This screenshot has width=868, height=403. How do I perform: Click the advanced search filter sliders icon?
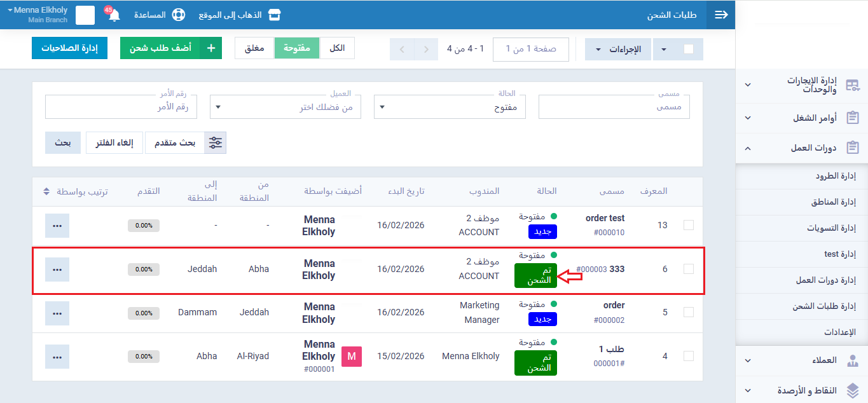coord(216,143)
